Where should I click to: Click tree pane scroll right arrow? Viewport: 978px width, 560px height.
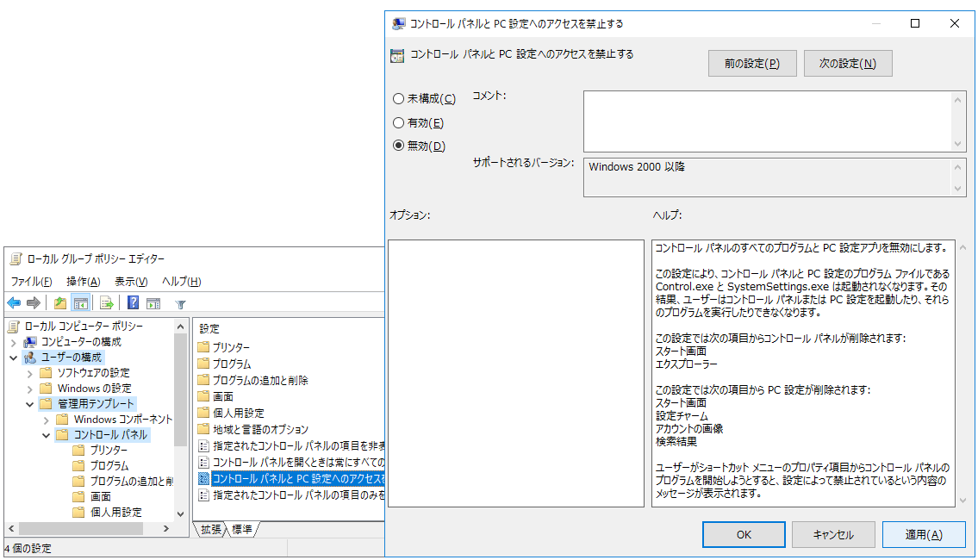point(166,529)
